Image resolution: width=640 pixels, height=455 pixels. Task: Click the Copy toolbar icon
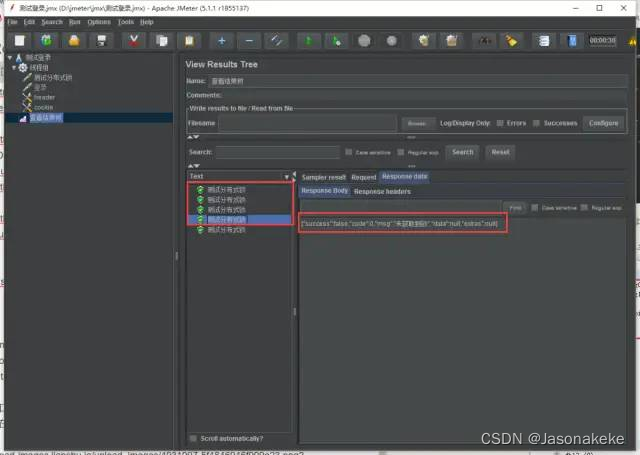tap(162, 40)
